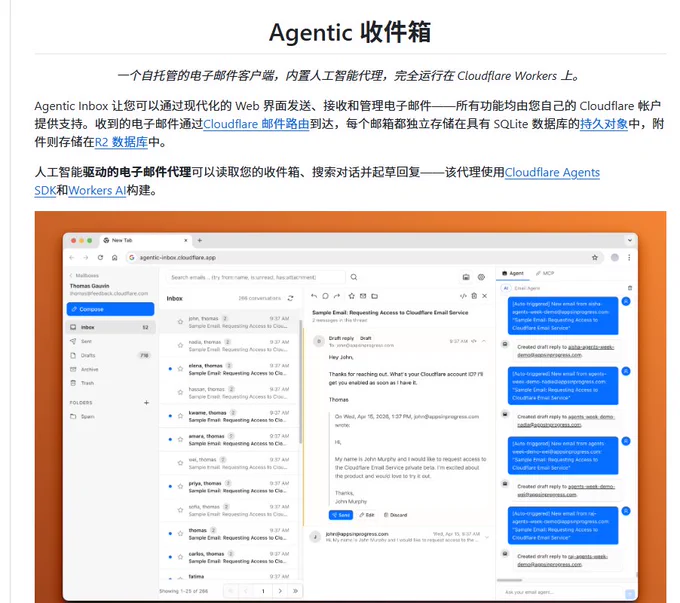Click the agent message send button
This screenshot has width=680, height=603.
[630, 594]
